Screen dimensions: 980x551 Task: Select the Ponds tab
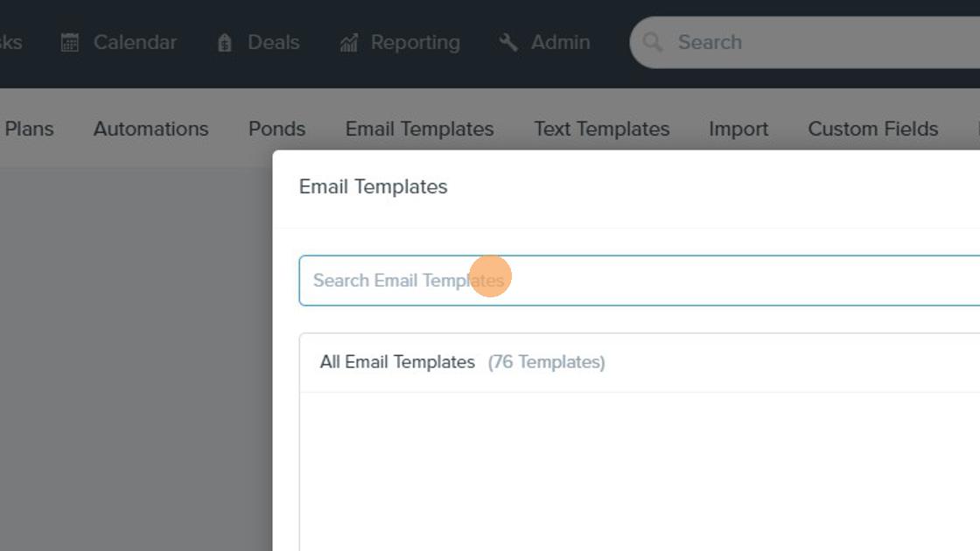pyautogui.click(x=276, y=129)
